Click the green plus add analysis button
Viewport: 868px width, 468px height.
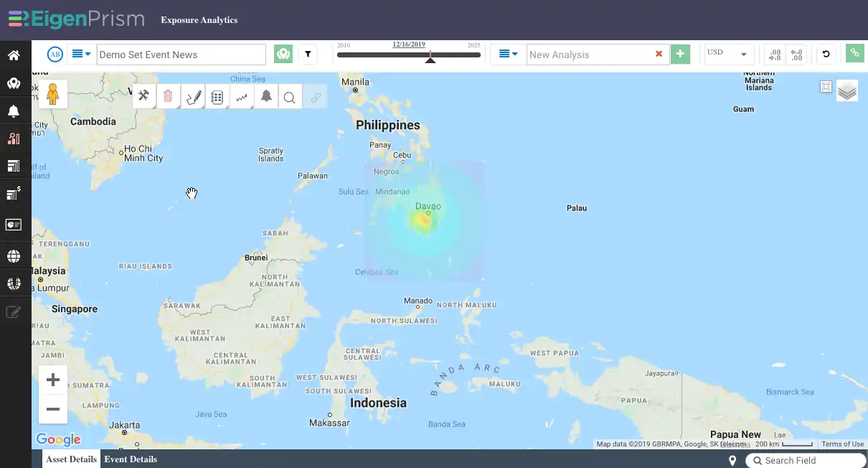tap(680, 54)
